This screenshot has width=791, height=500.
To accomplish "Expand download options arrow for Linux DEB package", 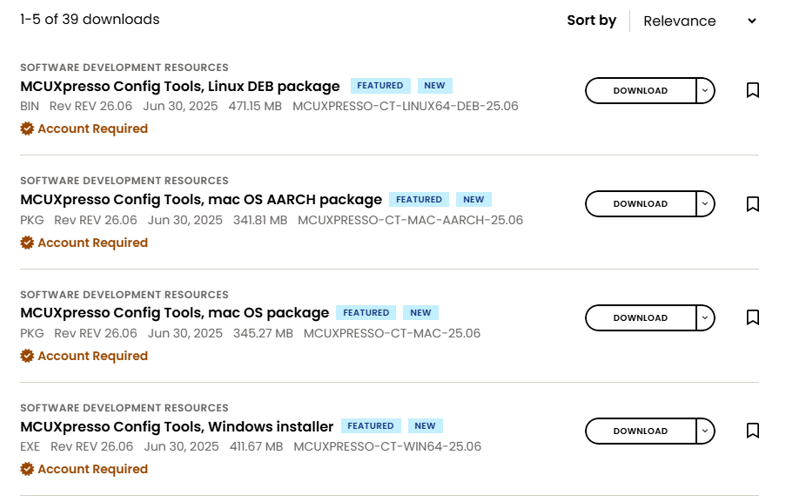I will (705, 91).
